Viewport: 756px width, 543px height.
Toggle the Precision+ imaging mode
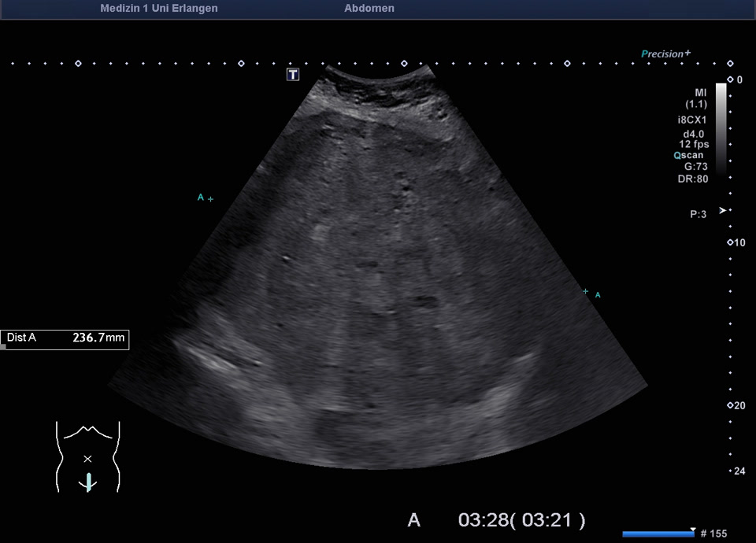(x=665, y=54)
